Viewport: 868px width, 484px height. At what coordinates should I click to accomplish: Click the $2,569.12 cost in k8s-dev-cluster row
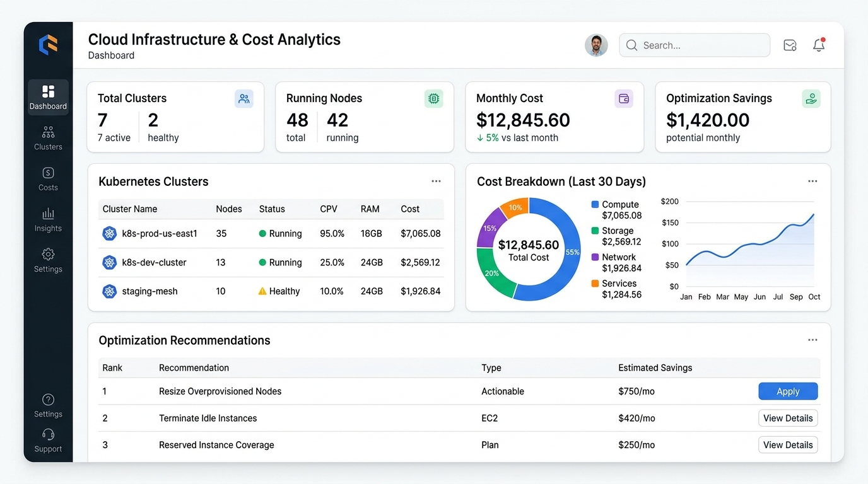420,263
